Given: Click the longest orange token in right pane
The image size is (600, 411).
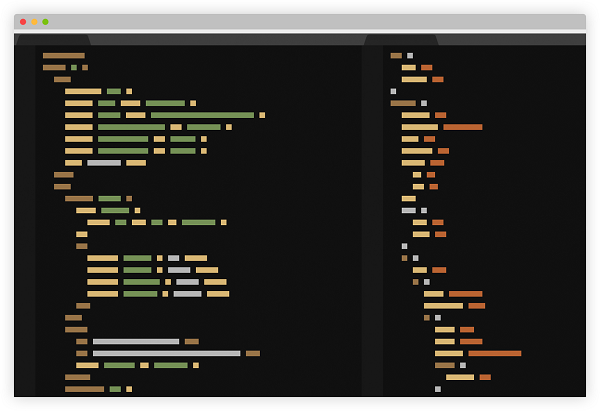Looking at the screenshot, I should pyautogui.click(x=494, y=353).
